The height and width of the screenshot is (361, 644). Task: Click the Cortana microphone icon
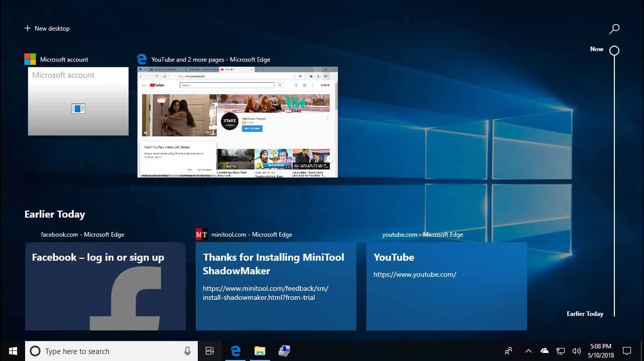tap(187, 351)
